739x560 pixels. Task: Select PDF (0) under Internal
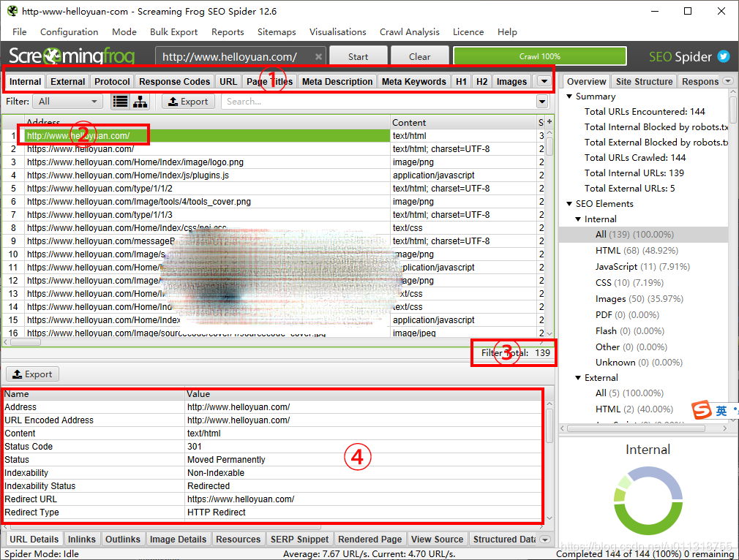click(627, 314)
